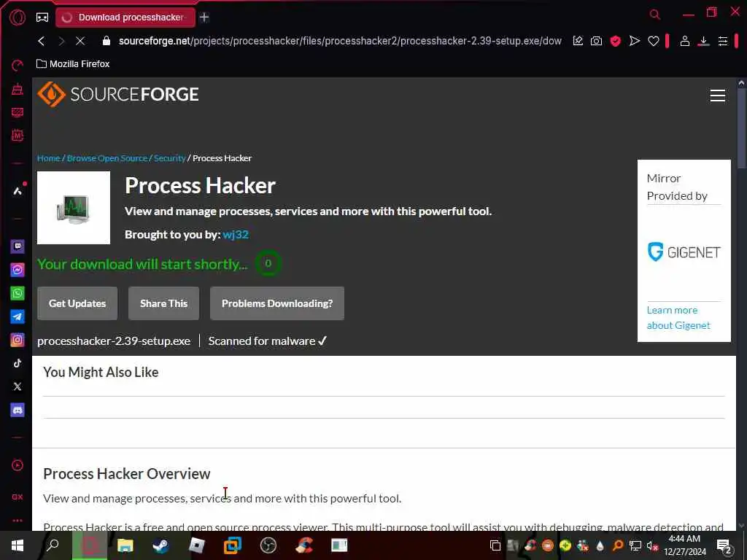The width and height of the screenshot is (747, 560).
Task: Click the 'processhacker-2.39-setup.exe' filename text
Action: [x=114, y=341]
